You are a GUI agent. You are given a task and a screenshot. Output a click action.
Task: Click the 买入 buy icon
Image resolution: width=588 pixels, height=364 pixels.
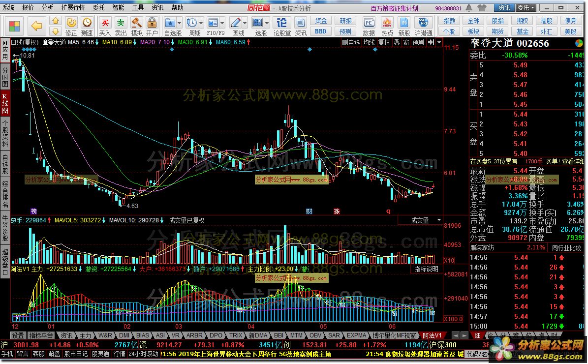pos(105,23)
